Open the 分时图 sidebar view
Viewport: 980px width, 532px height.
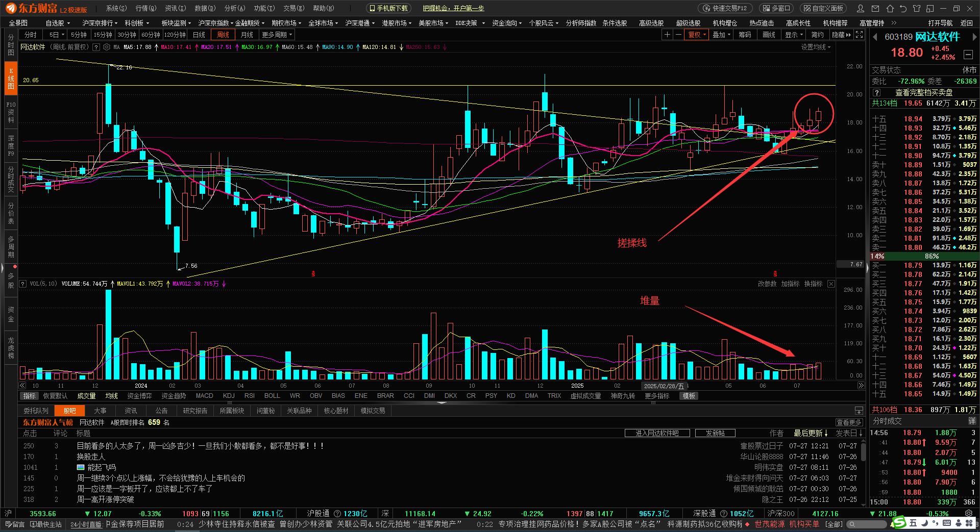[11, 45]
